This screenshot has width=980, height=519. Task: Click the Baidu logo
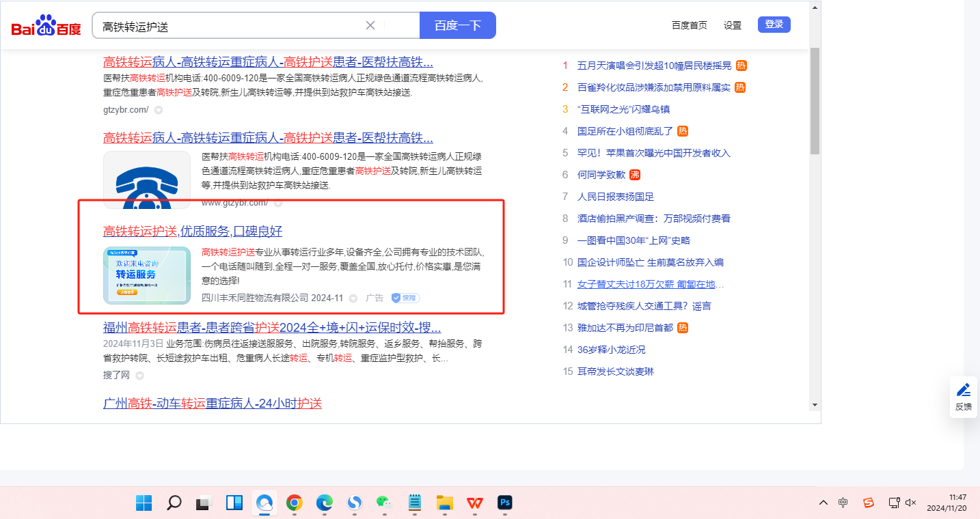[46, 26]
